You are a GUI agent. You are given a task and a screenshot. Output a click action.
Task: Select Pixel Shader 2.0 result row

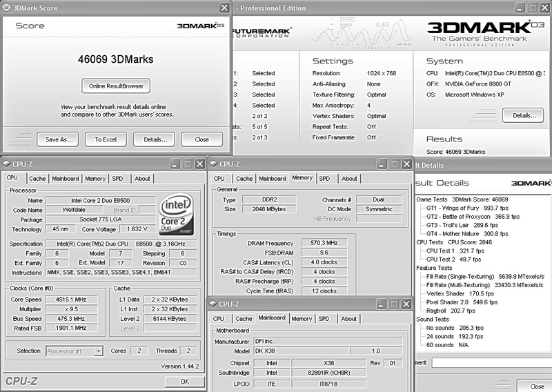462,302
